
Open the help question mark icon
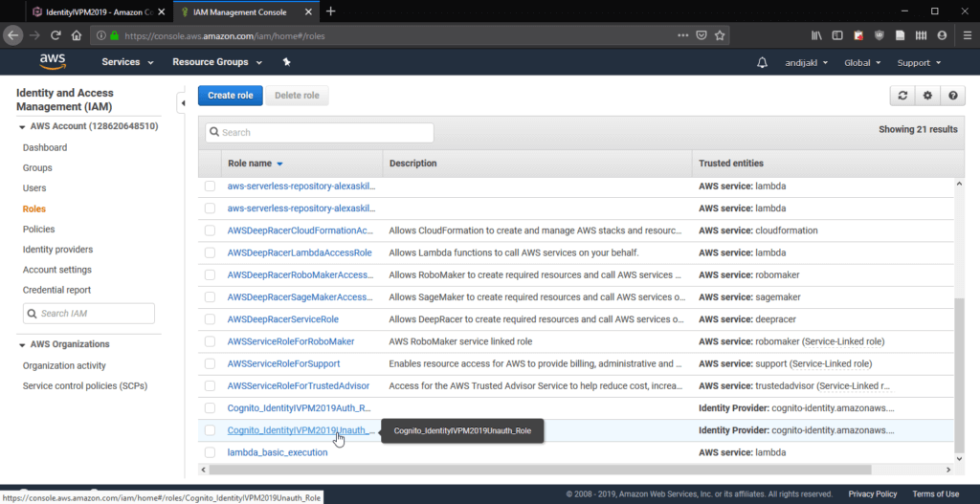pyautogui.click(x=952, y=96)
